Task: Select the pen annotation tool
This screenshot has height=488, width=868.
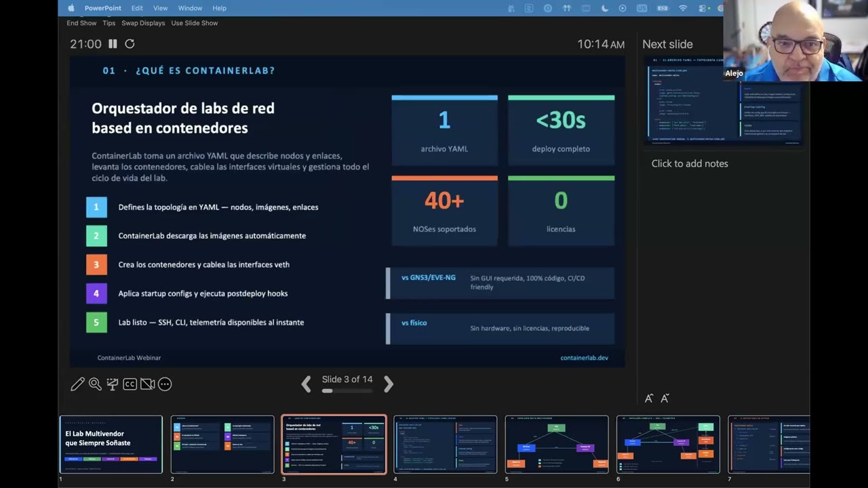Action: click(78, 384)
